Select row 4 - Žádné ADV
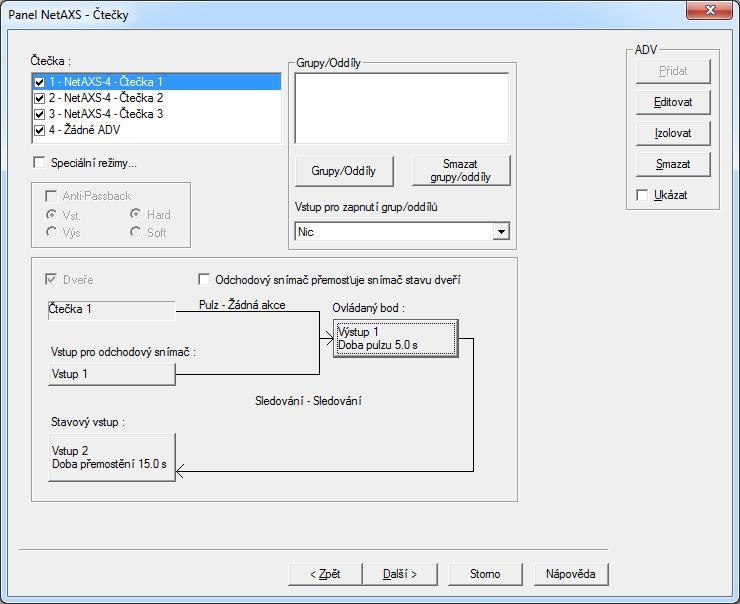The width and height of the screenshot is (740, 604). pos(157,130)
